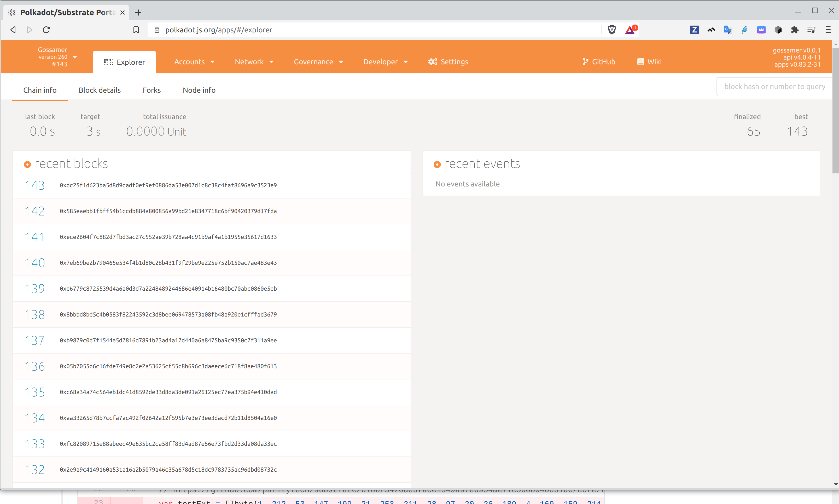The image size is (839, 504).
Task: Click the Zotero Z extension icon
Action: click(694, 30)
